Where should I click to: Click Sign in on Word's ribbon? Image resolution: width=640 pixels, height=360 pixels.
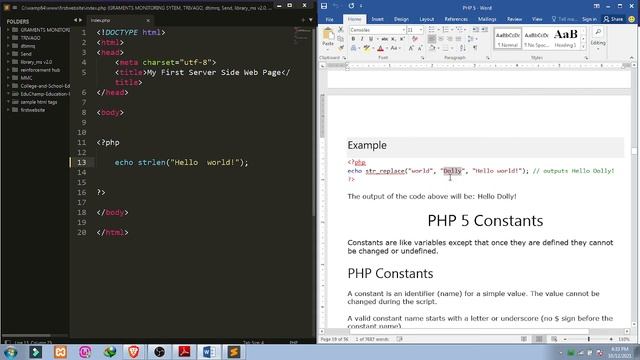pyautogui.click(x=589, y=19)
